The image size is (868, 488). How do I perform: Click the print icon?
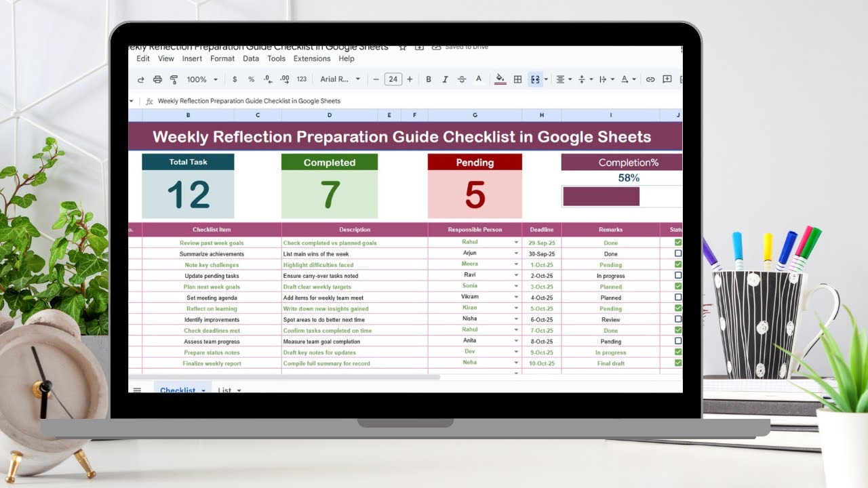[x=157, y=79]
